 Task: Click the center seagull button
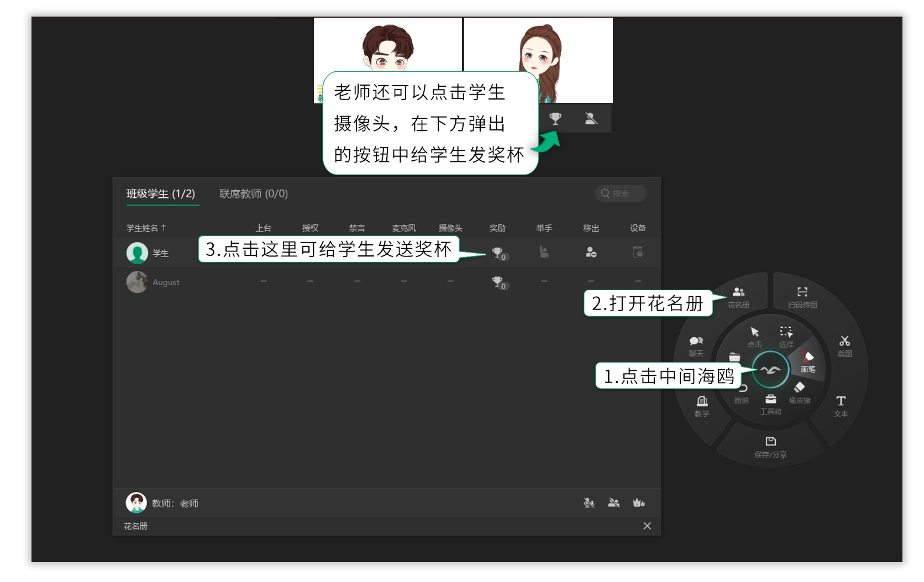pyautogui.click(x=770, y=370)
